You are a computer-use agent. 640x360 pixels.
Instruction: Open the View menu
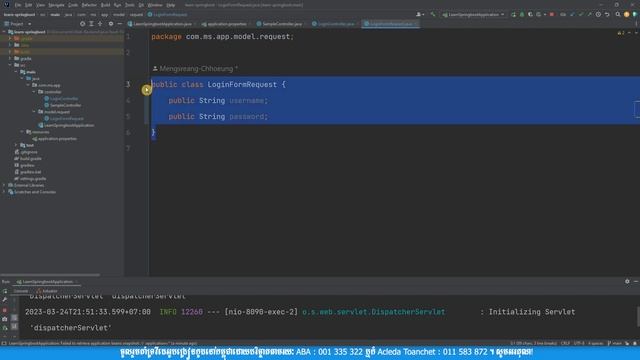[40, 5]
